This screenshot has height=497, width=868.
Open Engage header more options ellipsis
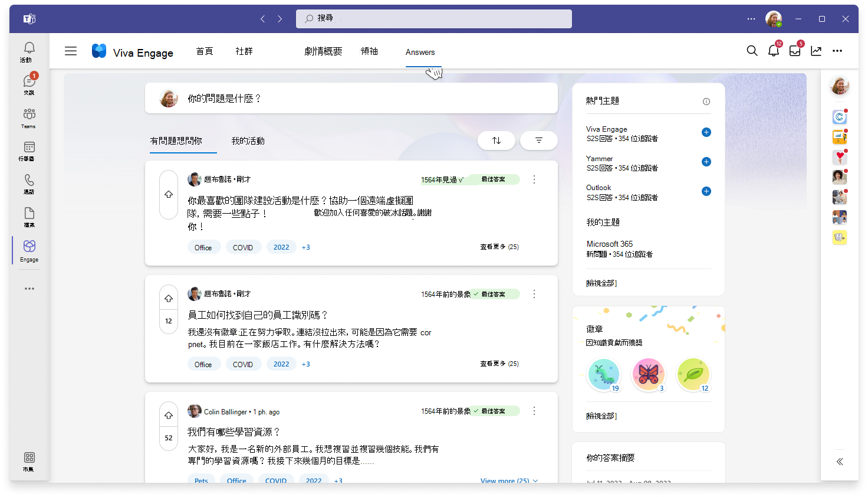click(837, 51)
